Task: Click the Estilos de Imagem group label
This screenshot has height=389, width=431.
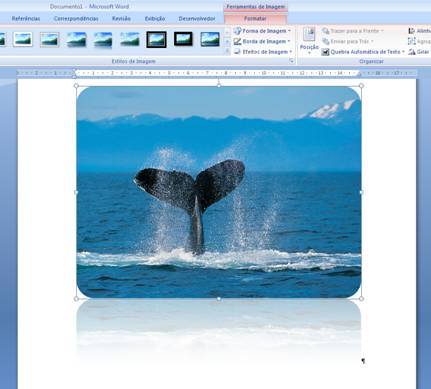Action: pyautogui.click(x=133, y=61)
